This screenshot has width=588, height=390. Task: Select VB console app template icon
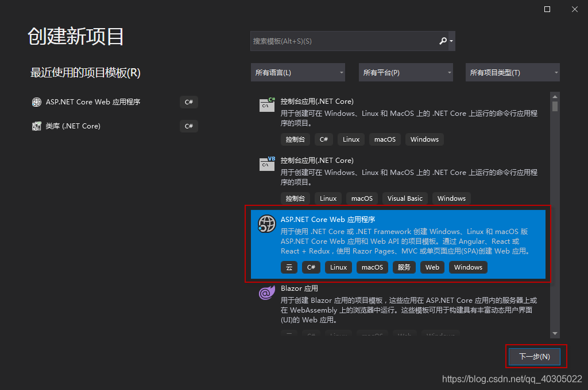click(x=267, y=163)
